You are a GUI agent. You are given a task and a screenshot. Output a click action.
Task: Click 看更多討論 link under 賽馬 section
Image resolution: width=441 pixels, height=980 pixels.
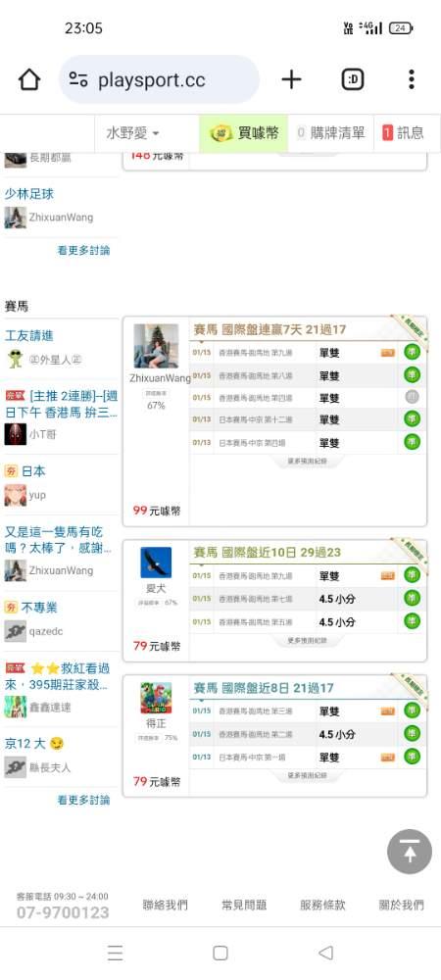tap(83, 800)
